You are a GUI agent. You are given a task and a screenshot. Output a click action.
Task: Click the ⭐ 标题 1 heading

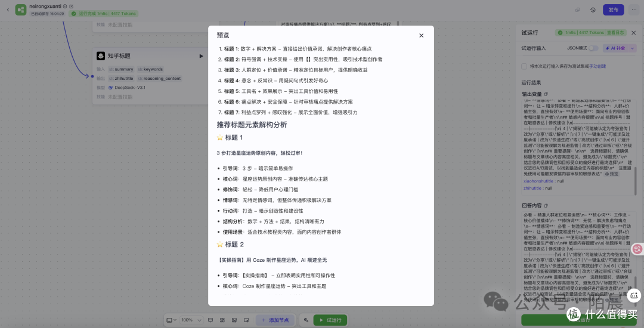point(230,138)
